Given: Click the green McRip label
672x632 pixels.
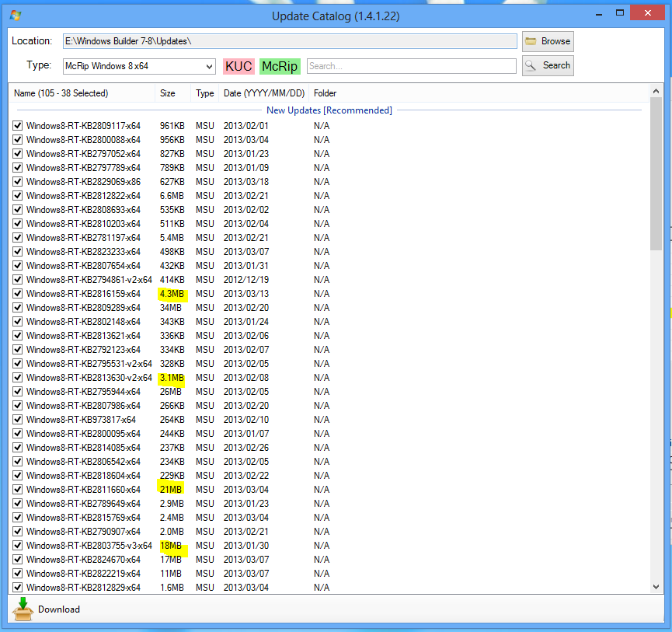Looking at the screenshot, I should [280, 66].
